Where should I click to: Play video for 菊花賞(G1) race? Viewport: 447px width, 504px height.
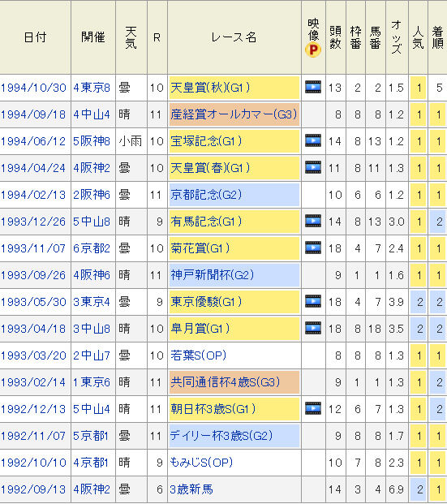[313, 248]
